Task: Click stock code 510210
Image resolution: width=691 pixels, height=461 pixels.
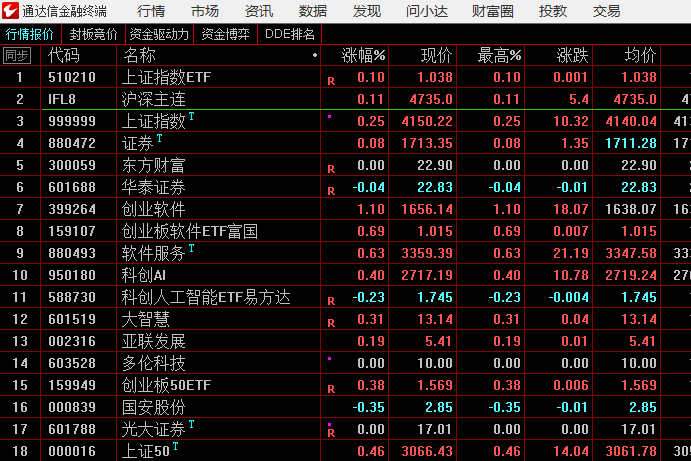Action: click(72, 78)
